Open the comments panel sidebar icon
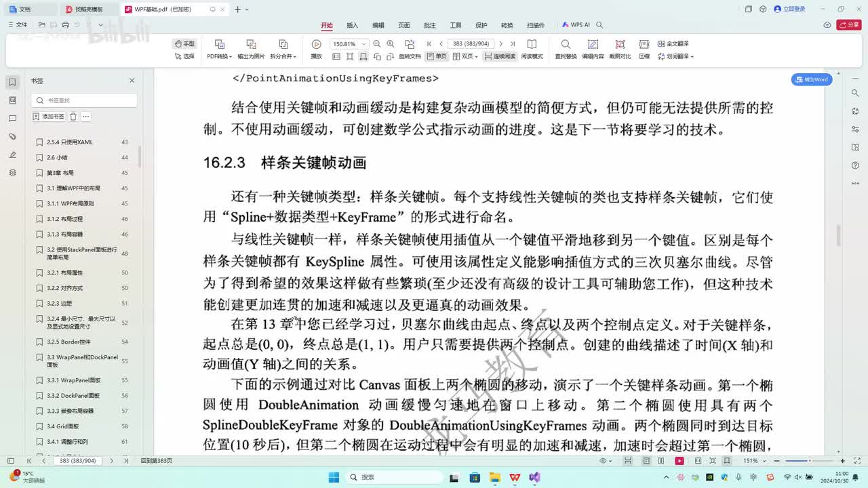 pos(12,119)
